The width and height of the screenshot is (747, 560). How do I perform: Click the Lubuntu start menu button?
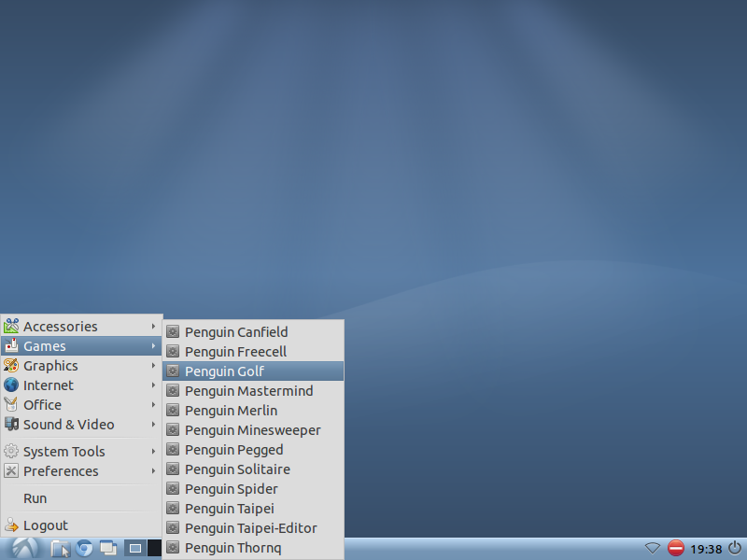pyautogui.click(x=25, y=548)
